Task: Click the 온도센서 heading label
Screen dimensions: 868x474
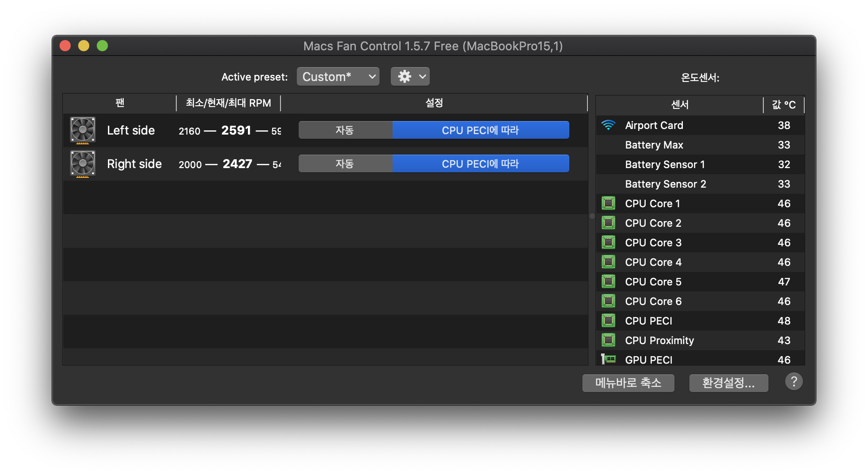Action: [700, 78]
